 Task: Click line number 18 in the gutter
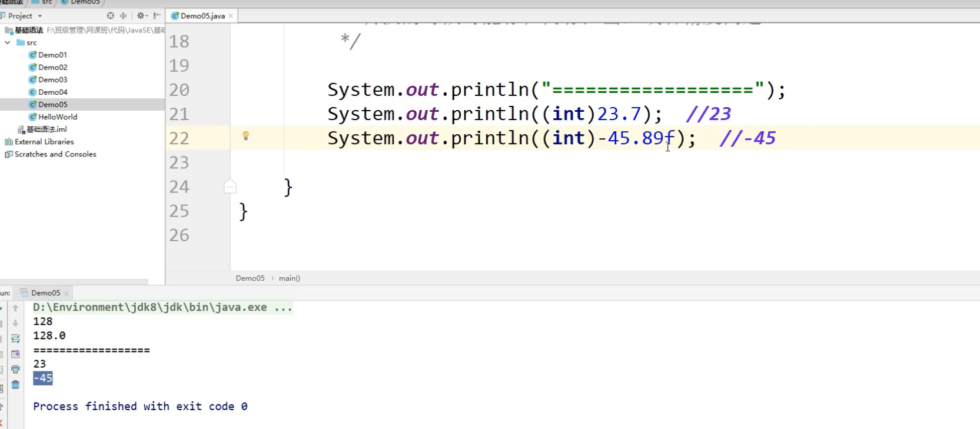pos(180,41)
